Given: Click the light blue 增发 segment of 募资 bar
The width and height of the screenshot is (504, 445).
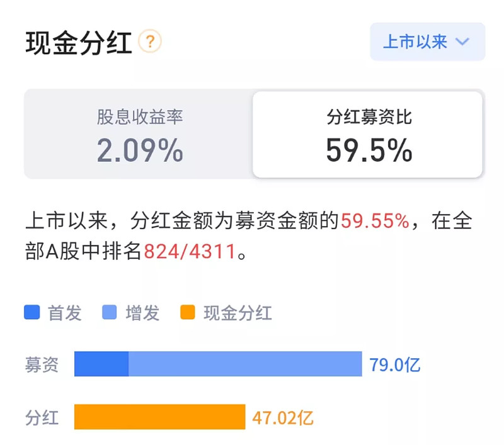Looking at the screenshot, I should (245, 364).
